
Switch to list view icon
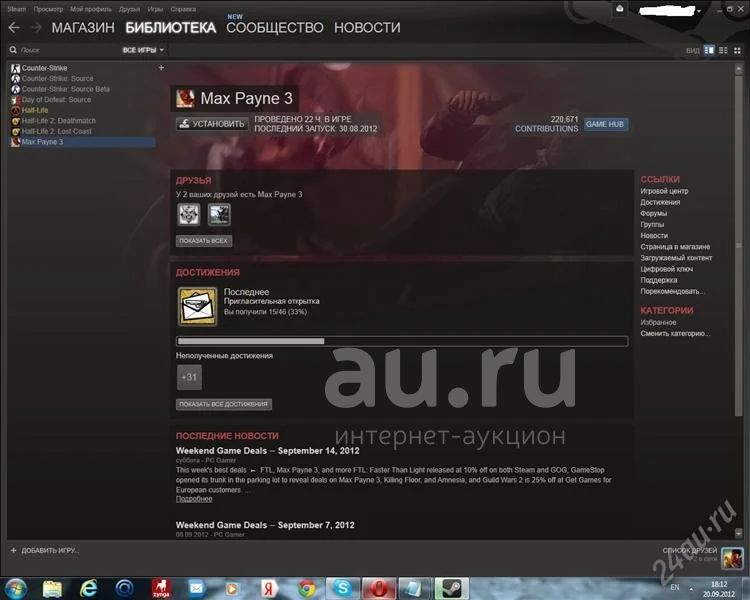pyautogui.click(x=723, y=50)
